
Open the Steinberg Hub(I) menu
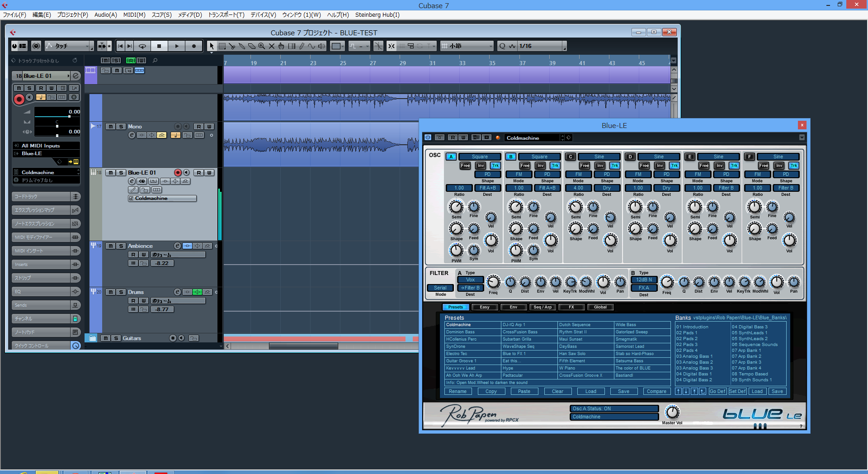[x=377, y=15]
